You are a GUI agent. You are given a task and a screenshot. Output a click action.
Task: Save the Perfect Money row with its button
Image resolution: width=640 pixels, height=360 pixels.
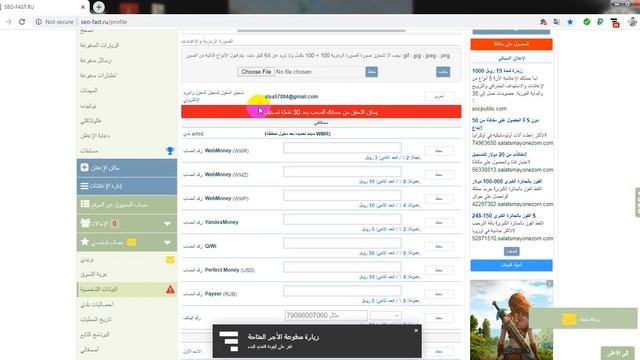point(439,270)
